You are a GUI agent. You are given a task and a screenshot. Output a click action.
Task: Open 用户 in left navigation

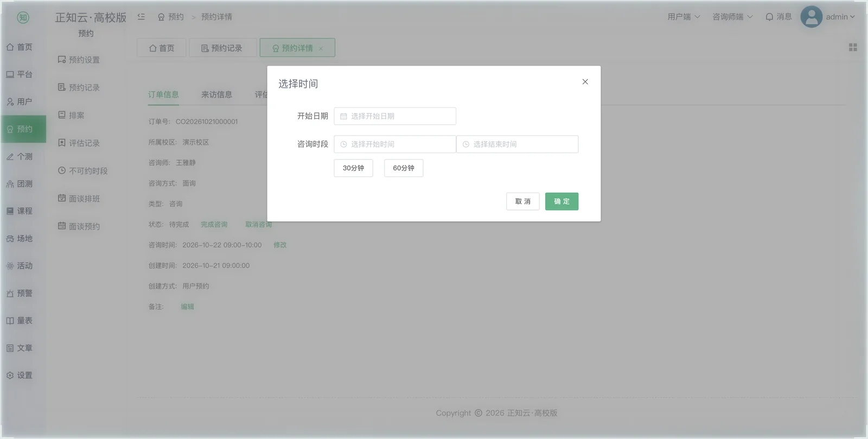(20, 101)
